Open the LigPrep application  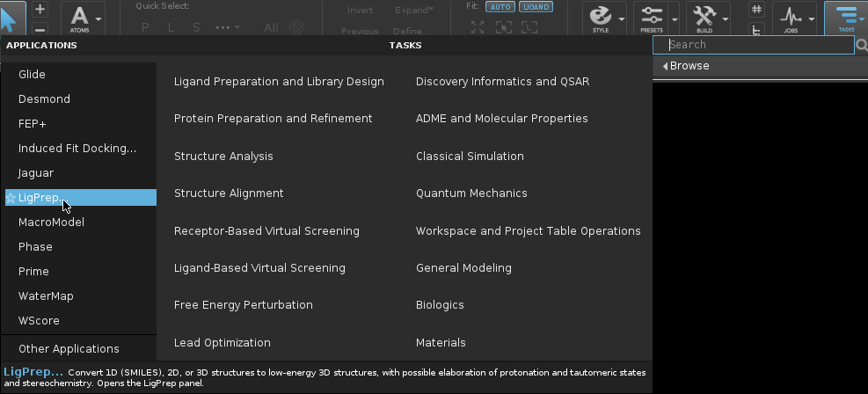tap(40, 198)
